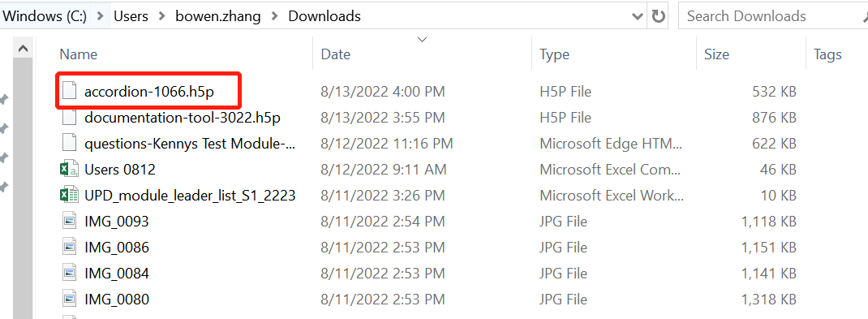The height and width of the screenshot is (319, 868).
Task: Expand the chevron after Users in path
Action: 161,16
